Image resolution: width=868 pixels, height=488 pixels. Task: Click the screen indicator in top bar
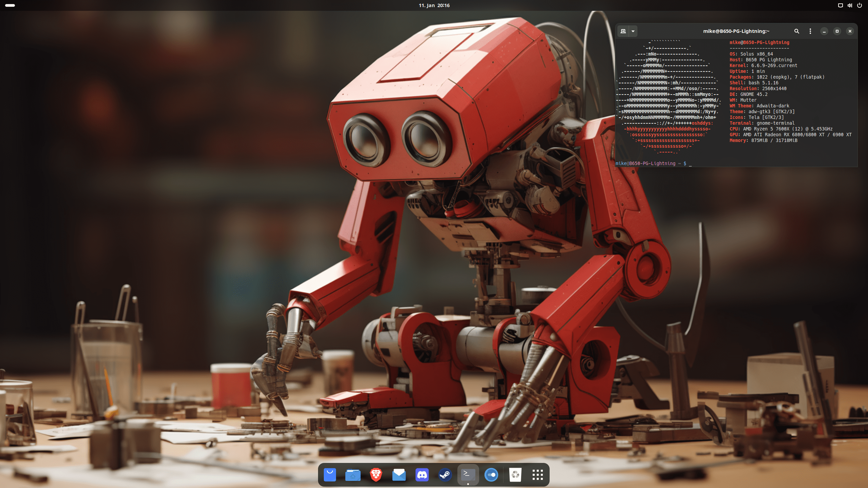[840, 5]
